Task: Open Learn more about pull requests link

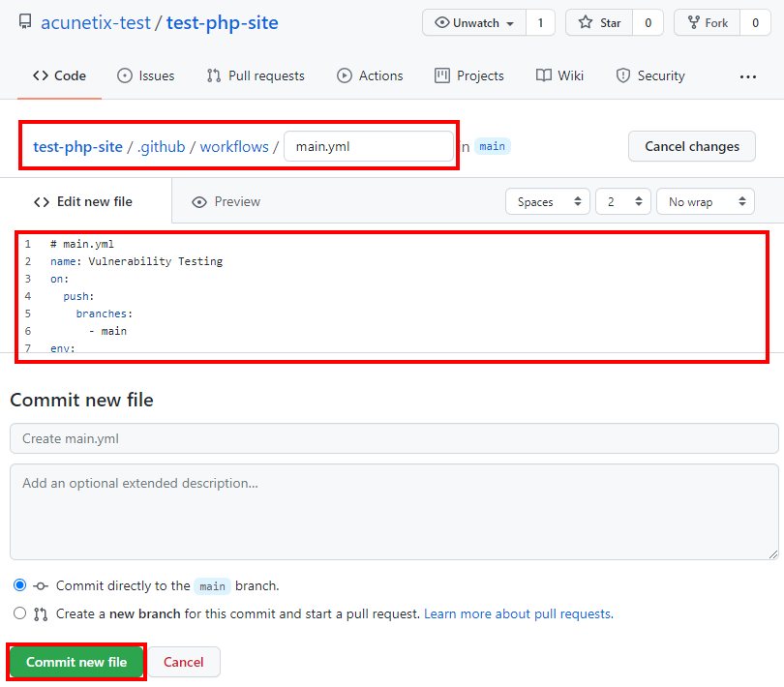Action: (x=519, y=614)
